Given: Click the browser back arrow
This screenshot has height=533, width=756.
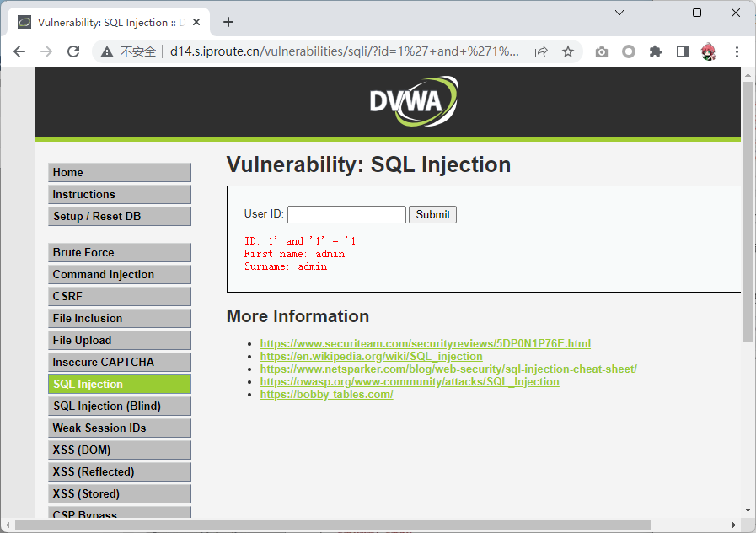Looking at the screenshot, I should click(19, 51).
